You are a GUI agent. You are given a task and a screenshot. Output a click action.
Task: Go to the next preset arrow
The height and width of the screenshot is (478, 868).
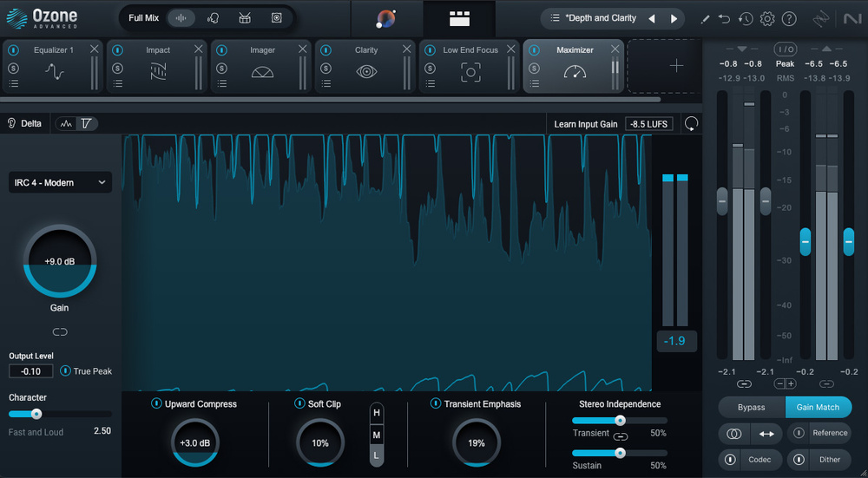(x=674, y=18)
